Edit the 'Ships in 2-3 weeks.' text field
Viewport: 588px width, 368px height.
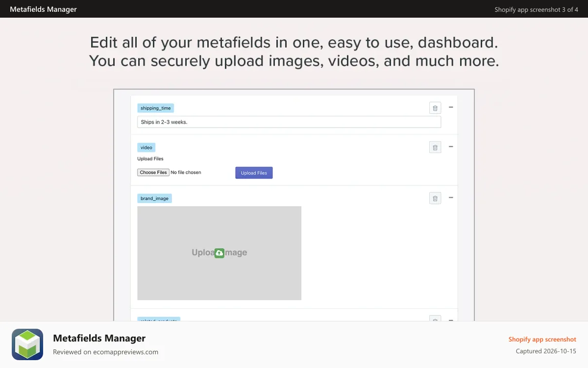(x=289, y=122)
